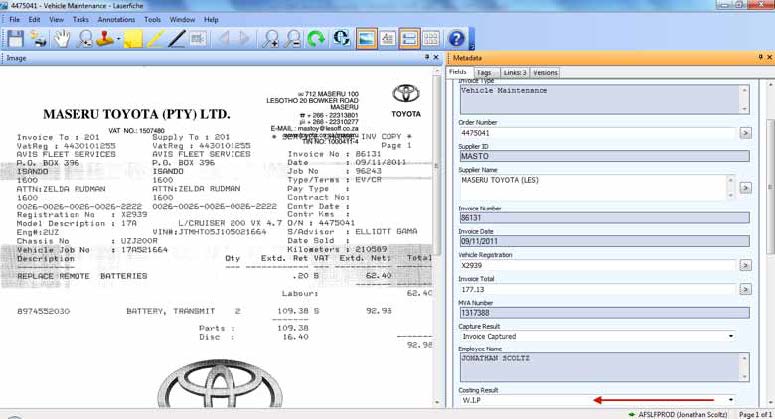775x419 pixels.
Task: Close the Image pane
Action: point(436,57)
